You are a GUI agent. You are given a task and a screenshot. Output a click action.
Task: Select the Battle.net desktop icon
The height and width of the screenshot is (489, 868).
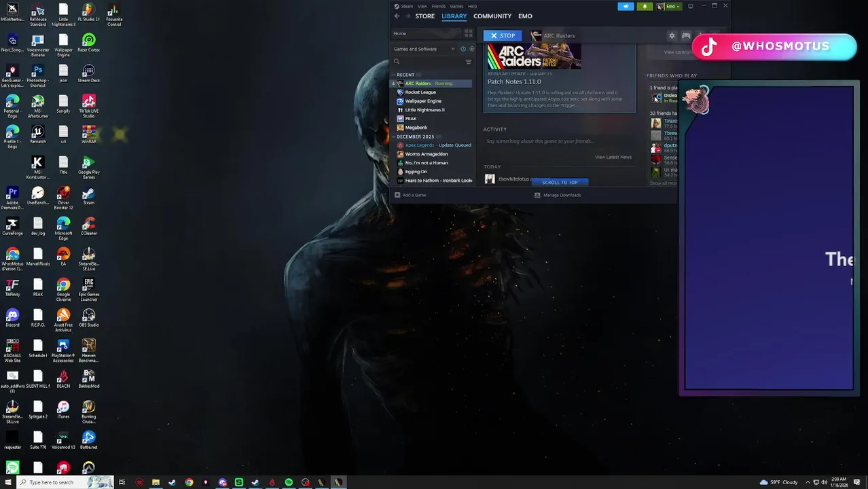(x=88, y=441)
